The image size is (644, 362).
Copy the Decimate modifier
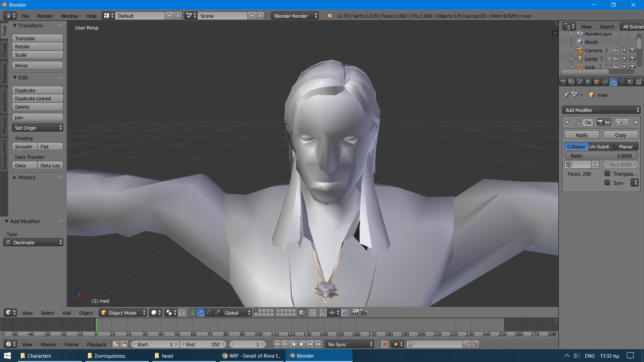621,135
